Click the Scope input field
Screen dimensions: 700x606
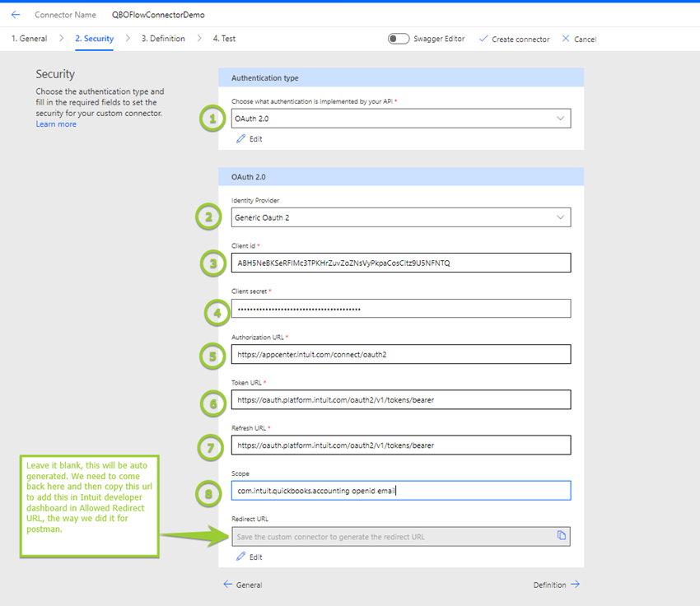pos(400,491)
